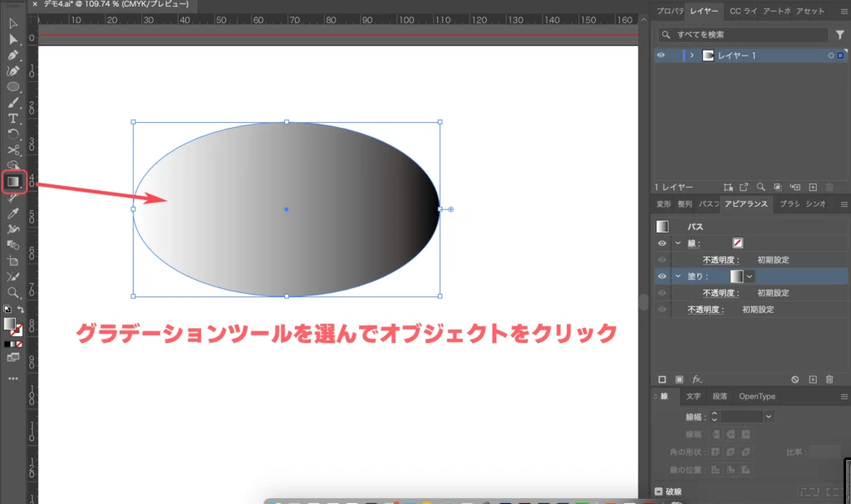Select the Zoom tool
The image size is (851, 504).
pyautogui.click(x=12, y=292)
